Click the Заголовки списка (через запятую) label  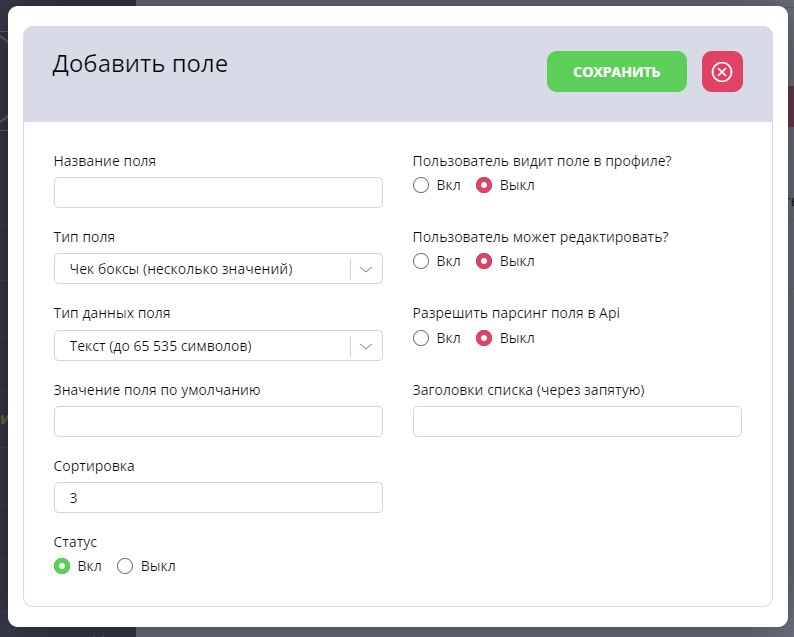point(529,390)
